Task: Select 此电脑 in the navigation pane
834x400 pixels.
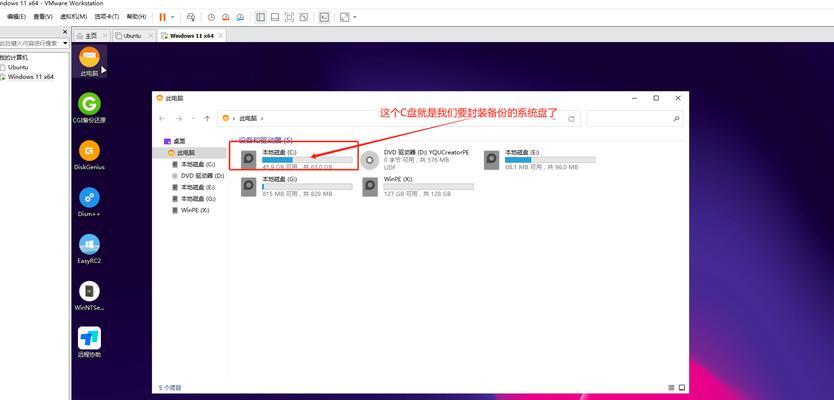Action: [189, 153]
